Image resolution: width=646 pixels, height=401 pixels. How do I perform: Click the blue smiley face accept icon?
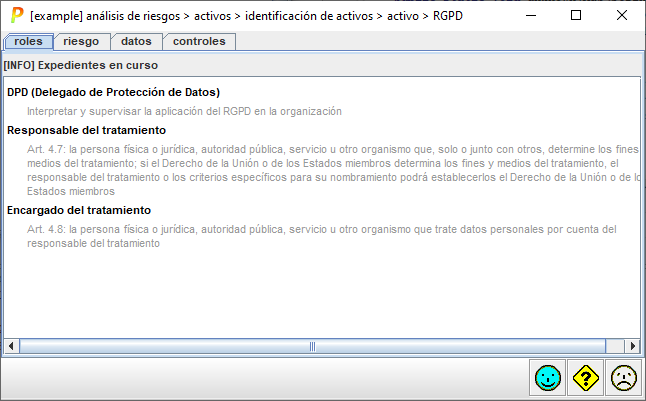point(547,378)
